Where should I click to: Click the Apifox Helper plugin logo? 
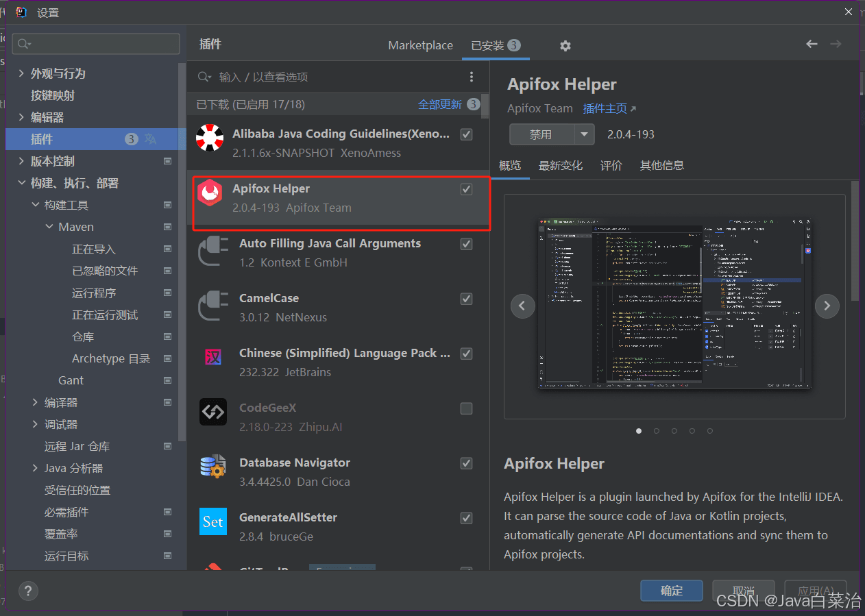click(x=210, y=193)
